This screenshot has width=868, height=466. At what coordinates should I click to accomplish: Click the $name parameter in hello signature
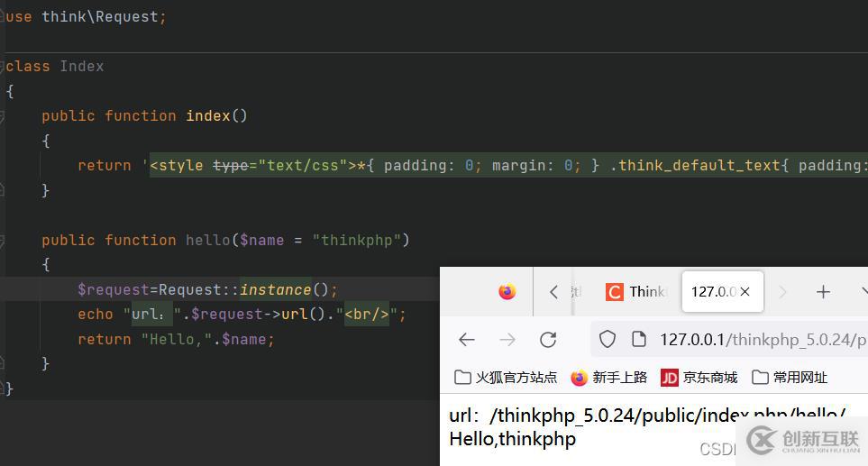(261, 240)
